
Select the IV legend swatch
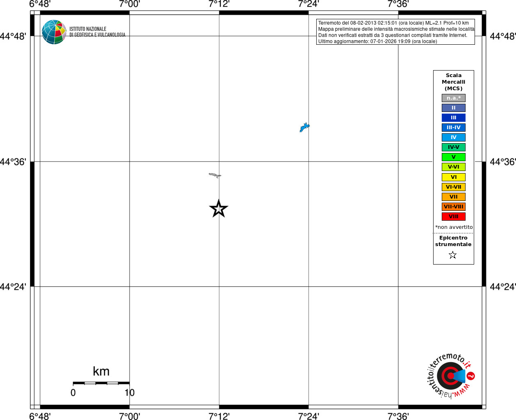454,137
